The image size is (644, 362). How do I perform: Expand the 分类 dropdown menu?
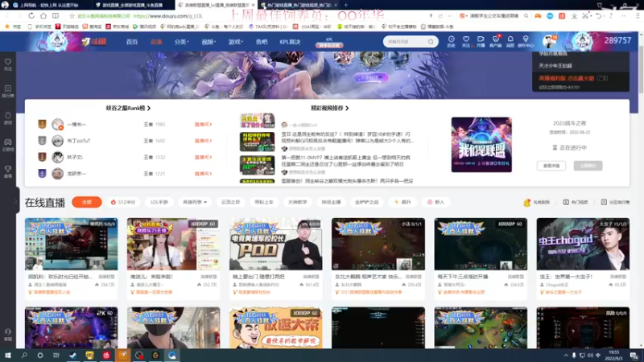181,42
